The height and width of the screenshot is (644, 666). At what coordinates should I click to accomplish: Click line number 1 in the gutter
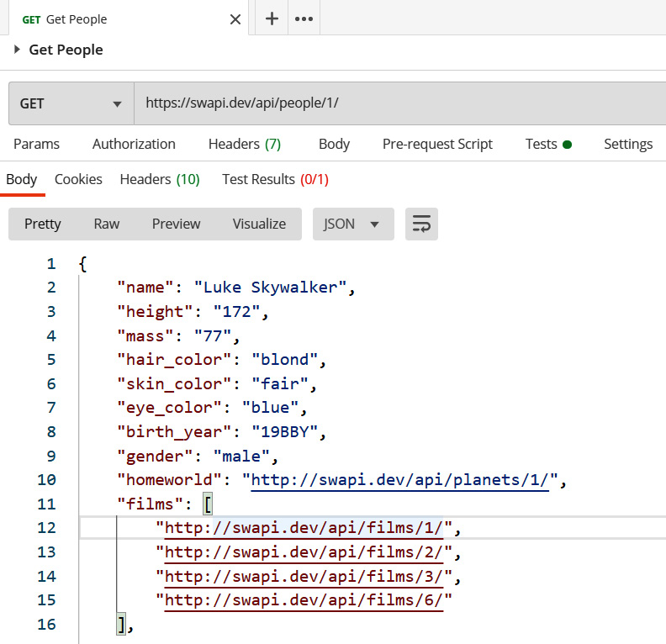tap(51, 264)
